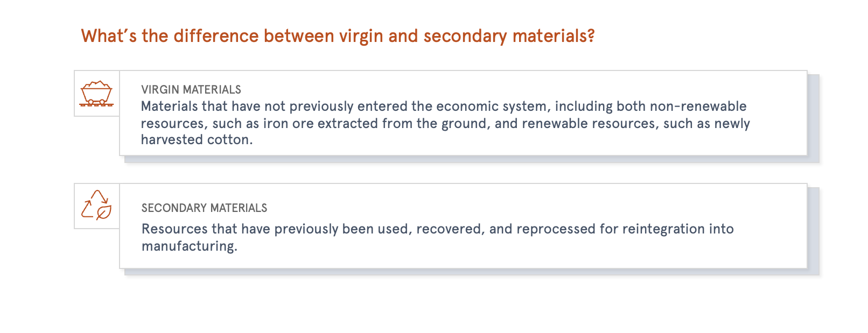Select the SECONDARY MATERIALS heading
Image resolution: width=868 pixels, height=333 pixels.
(x=204, y=208)
